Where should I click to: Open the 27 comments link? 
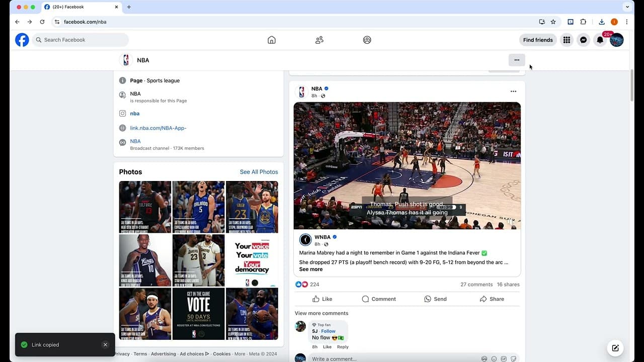(x=476, y=285)
